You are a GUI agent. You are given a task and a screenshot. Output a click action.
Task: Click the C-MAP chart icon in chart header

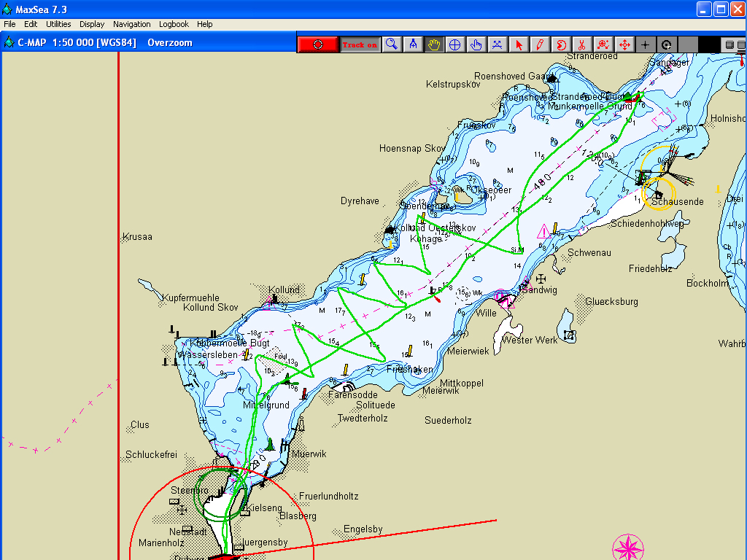[9, 42]
